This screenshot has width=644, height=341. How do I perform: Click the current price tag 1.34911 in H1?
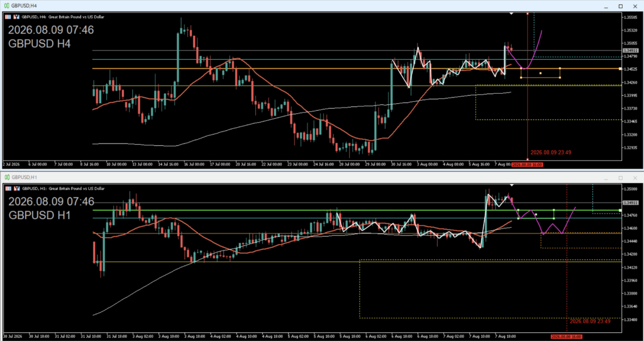click(x=630, y=203)
